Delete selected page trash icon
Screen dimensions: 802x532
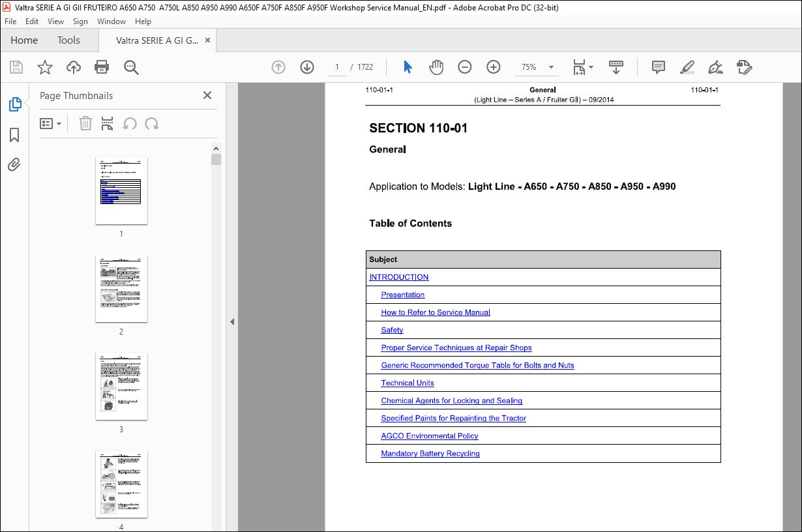[85, 124]
